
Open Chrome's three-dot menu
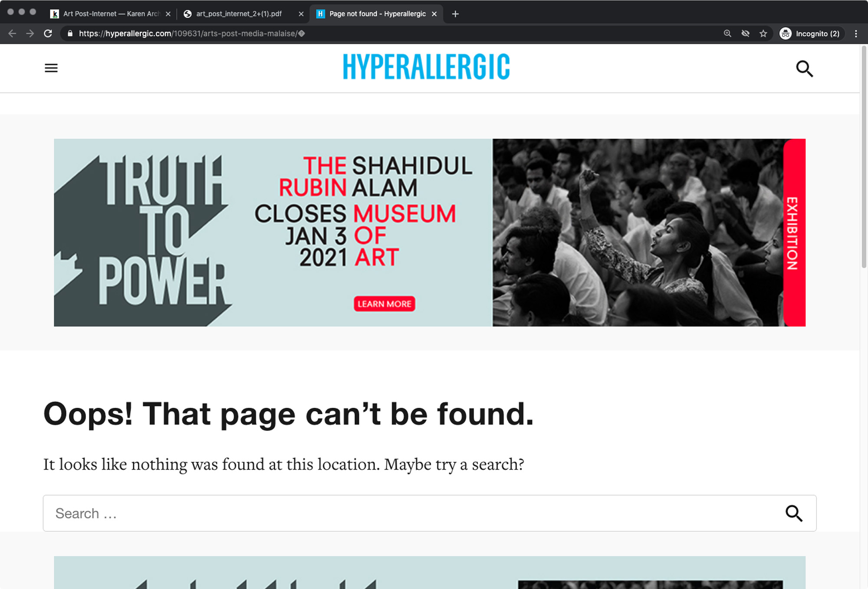(x=856, y=33)
